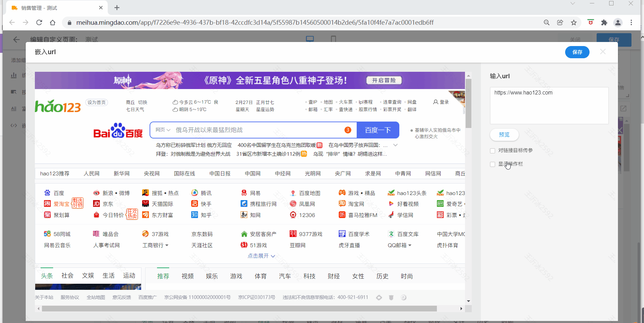The image size is (644, 323).
Task: Click 设为首页 button
Action: 96,102
